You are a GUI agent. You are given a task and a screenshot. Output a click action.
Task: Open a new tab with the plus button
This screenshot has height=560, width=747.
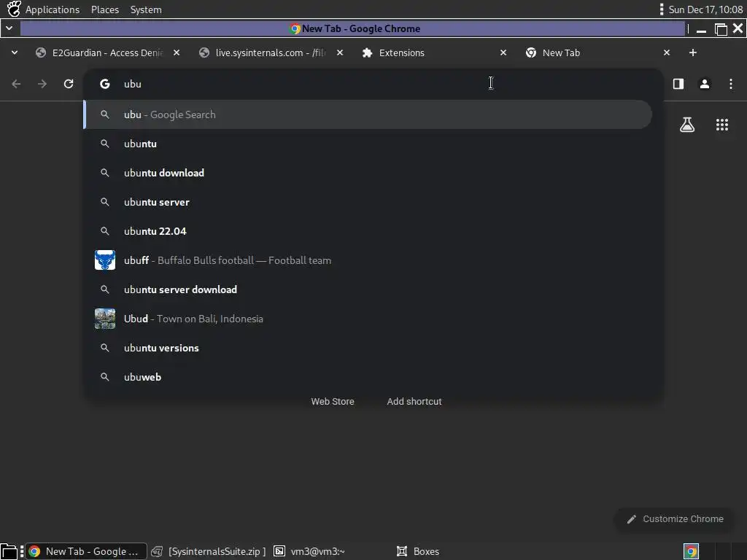[x=693, y=52]
